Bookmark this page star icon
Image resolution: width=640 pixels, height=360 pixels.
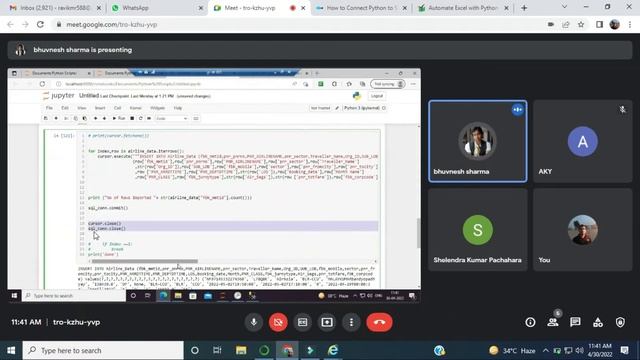tap(581, 24)
